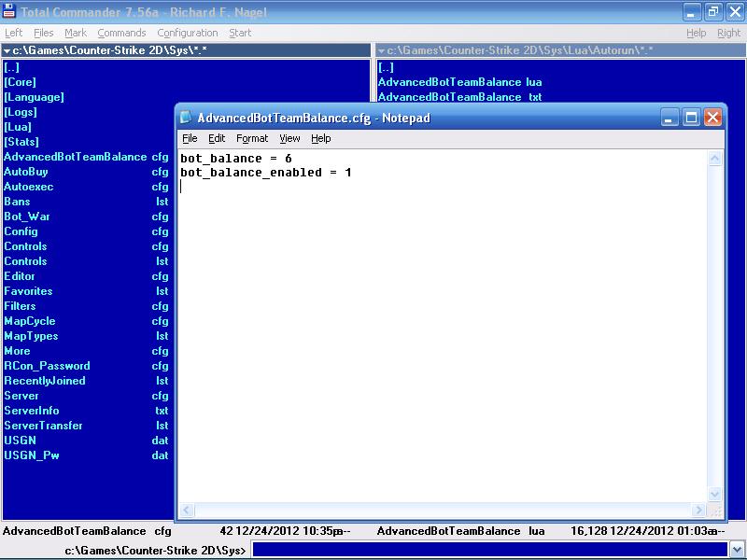
Task: Select the Bot_War cfg file
Action: point(86,217)
